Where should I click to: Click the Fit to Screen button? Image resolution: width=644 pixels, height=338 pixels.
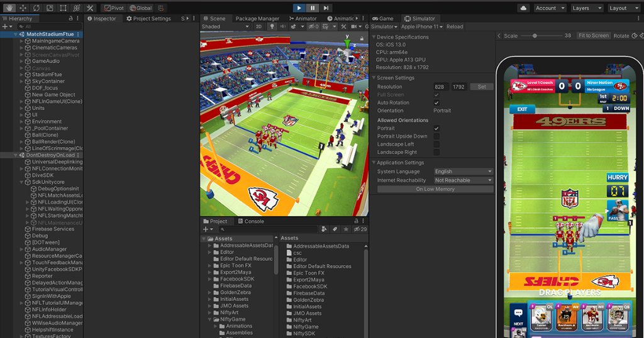(594, 36)
